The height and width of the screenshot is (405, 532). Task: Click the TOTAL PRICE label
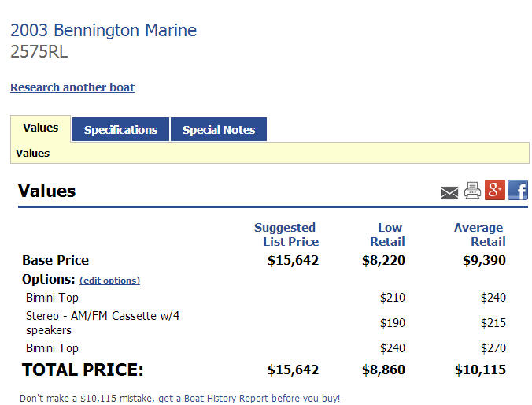tap(83, 370)
